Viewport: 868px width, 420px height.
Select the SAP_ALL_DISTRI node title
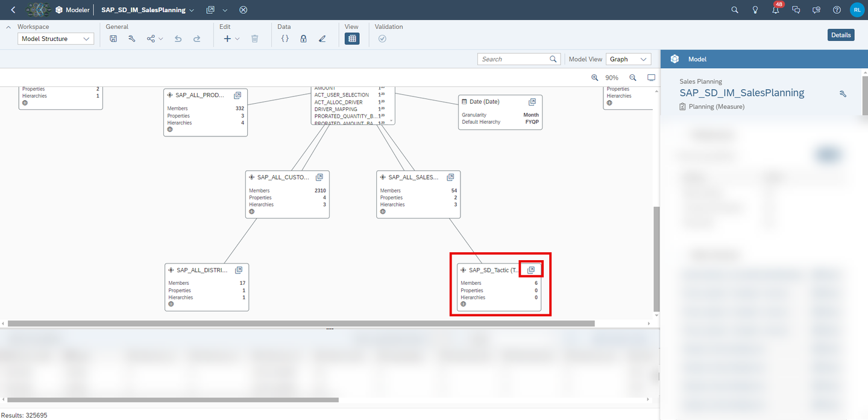202,270
